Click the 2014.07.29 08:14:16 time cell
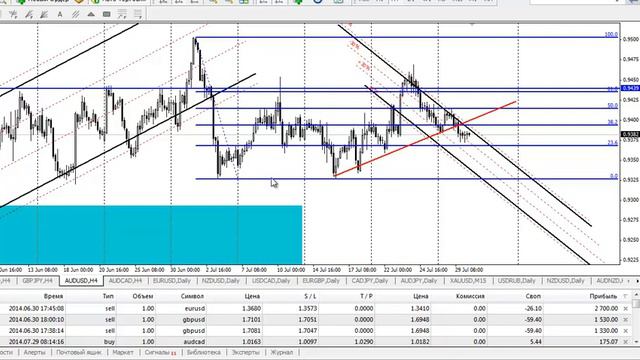640x360 pixels. coord(36,342)
